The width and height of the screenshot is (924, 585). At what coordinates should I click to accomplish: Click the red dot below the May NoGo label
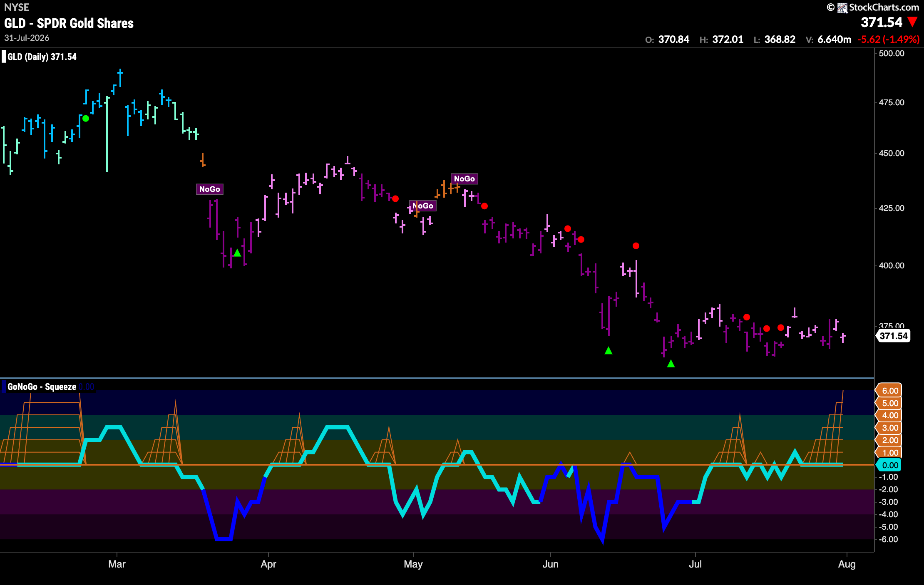click(484, 206)
